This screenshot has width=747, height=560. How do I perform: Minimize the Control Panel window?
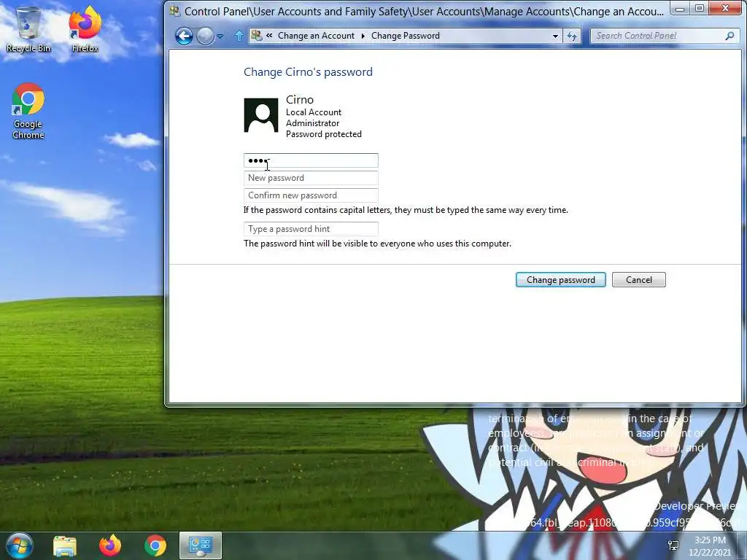(x=681, y=8)
